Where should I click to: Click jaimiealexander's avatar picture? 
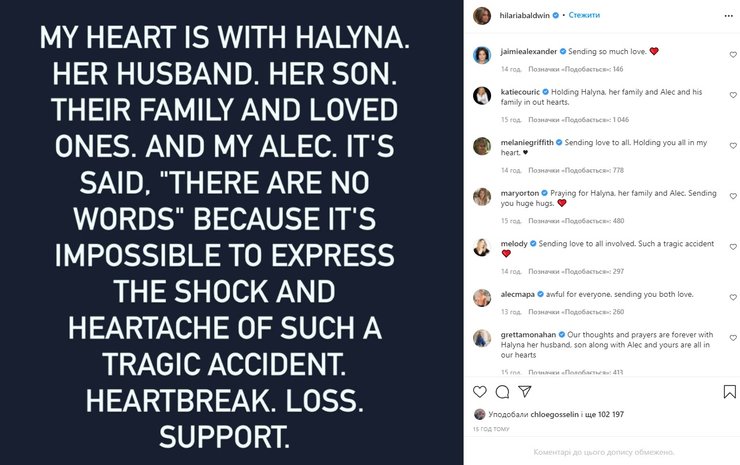(x=482, y=52)
